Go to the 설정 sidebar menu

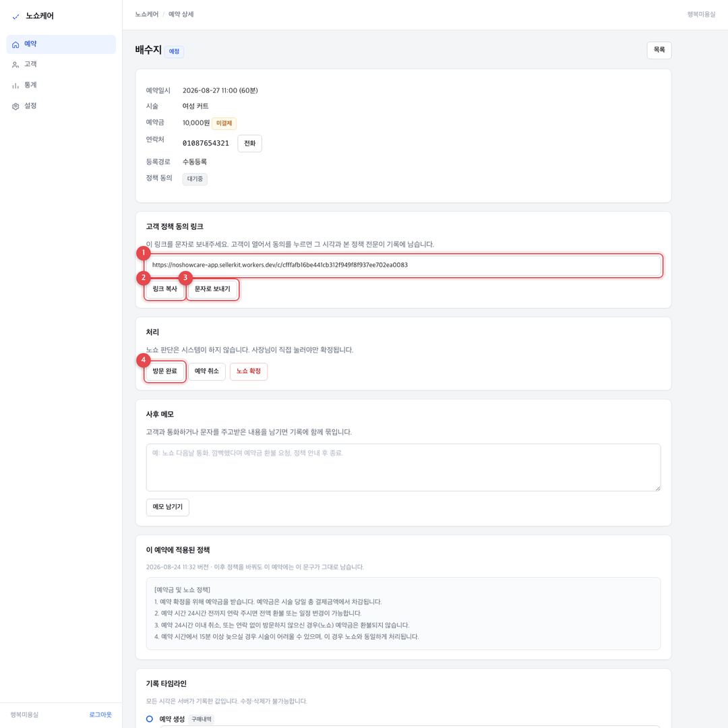61,107
